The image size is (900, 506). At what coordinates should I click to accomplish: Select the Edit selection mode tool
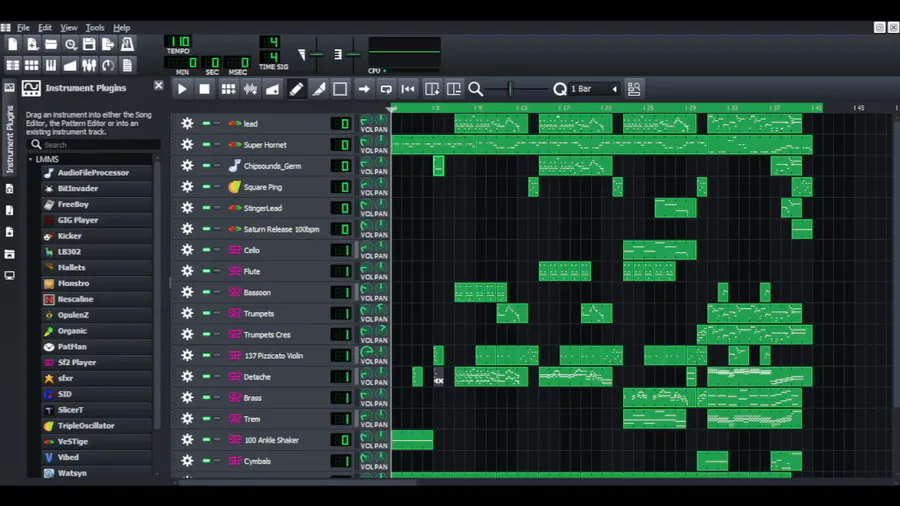click(x=340, y=89)
